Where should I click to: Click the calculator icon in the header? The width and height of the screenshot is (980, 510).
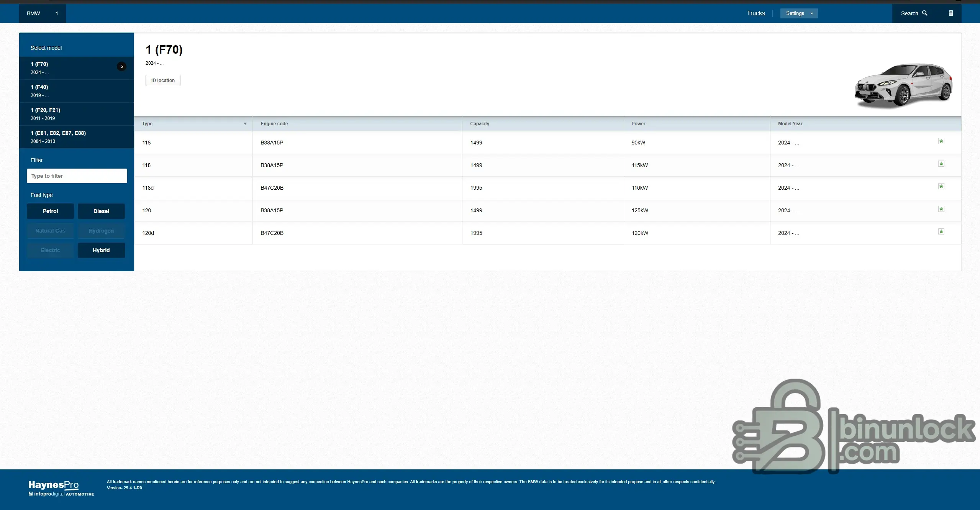(x=951, y=13)
